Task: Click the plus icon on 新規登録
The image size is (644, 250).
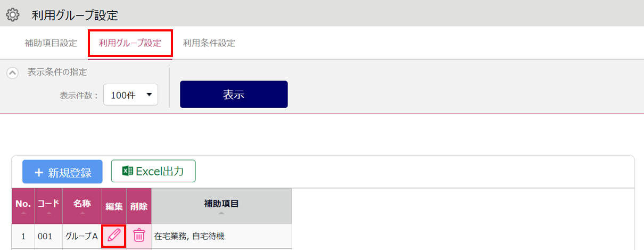Action: 39,172
